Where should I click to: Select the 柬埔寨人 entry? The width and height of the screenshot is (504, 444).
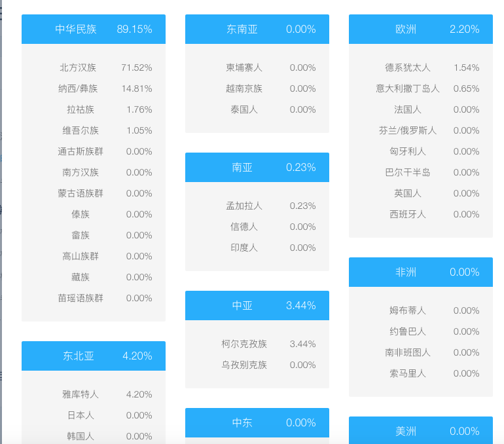coord(257,67)
